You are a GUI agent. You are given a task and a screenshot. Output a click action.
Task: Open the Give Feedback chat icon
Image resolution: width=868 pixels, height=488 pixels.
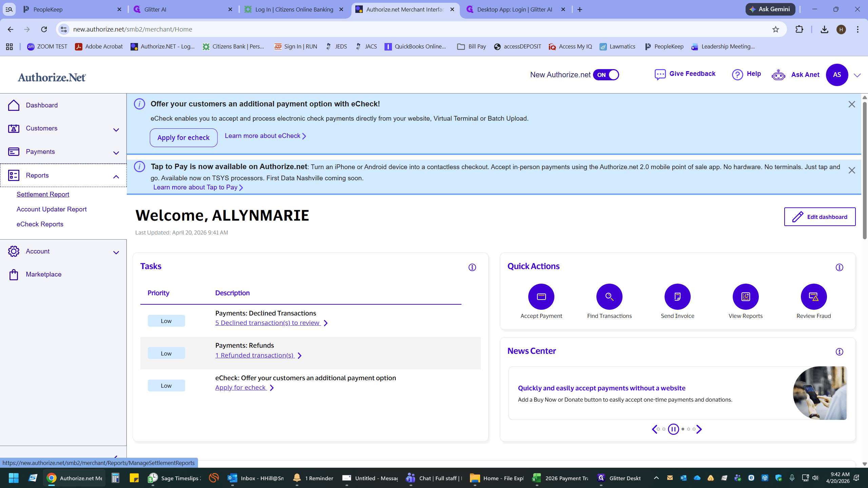click(x=660, y=75)
